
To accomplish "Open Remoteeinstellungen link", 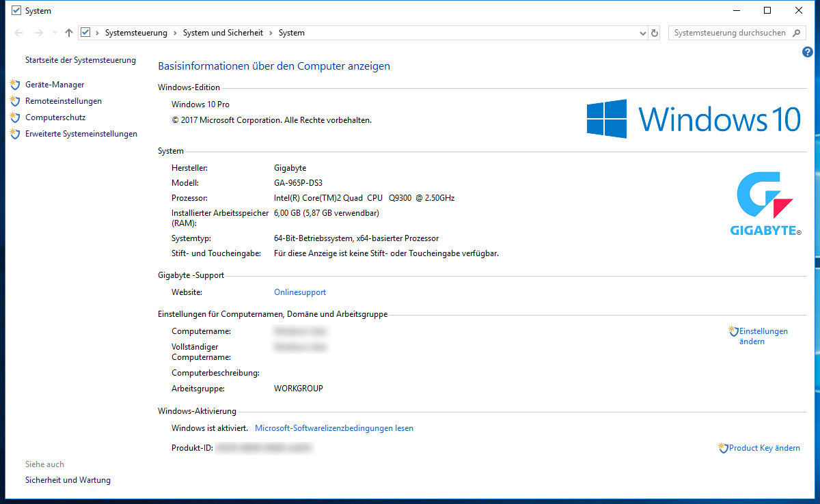I will pos(64,101).
